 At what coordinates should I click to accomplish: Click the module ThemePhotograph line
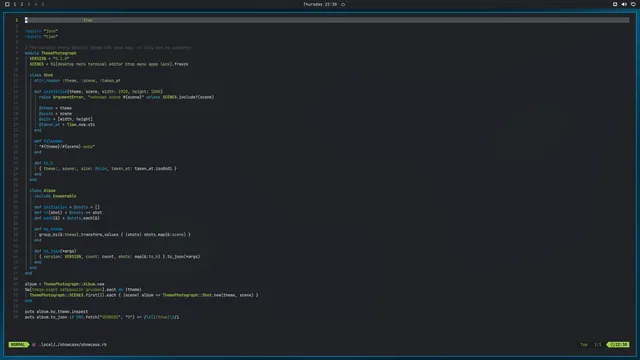tap(51, 53)
